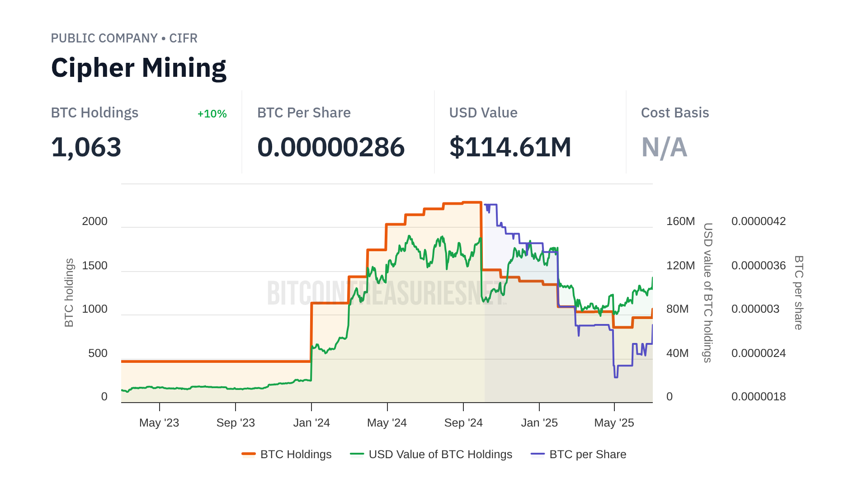
Task: Click the 0.00000286 BTC Per Share value
Action: [330, 147]
